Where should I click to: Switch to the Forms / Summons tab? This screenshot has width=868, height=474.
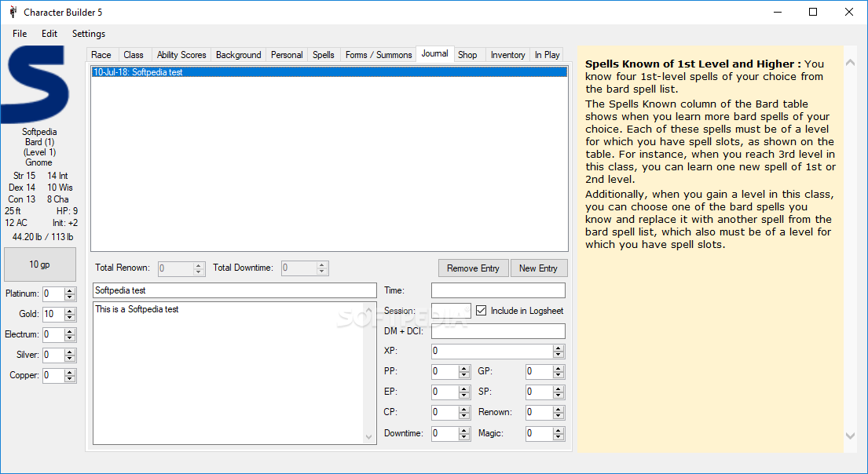click(379, 55)
